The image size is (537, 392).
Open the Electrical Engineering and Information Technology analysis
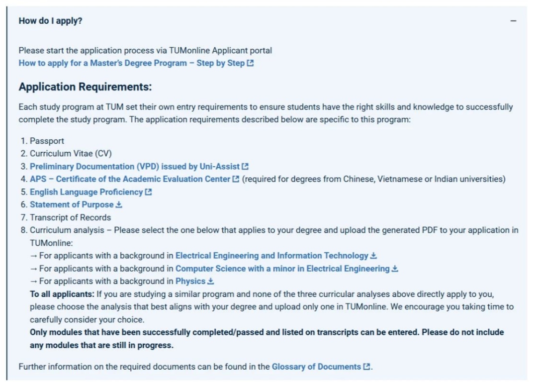(271, 256)
